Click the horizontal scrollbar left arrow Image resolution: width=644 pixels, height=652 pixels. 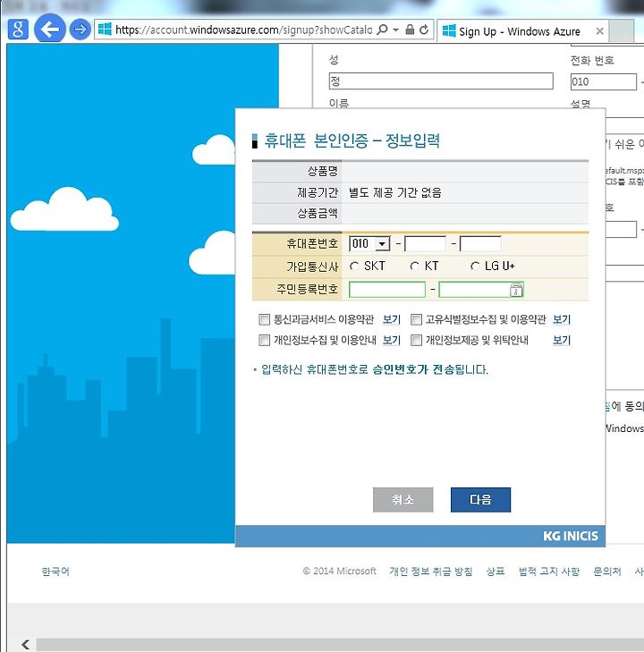(26, 645)
